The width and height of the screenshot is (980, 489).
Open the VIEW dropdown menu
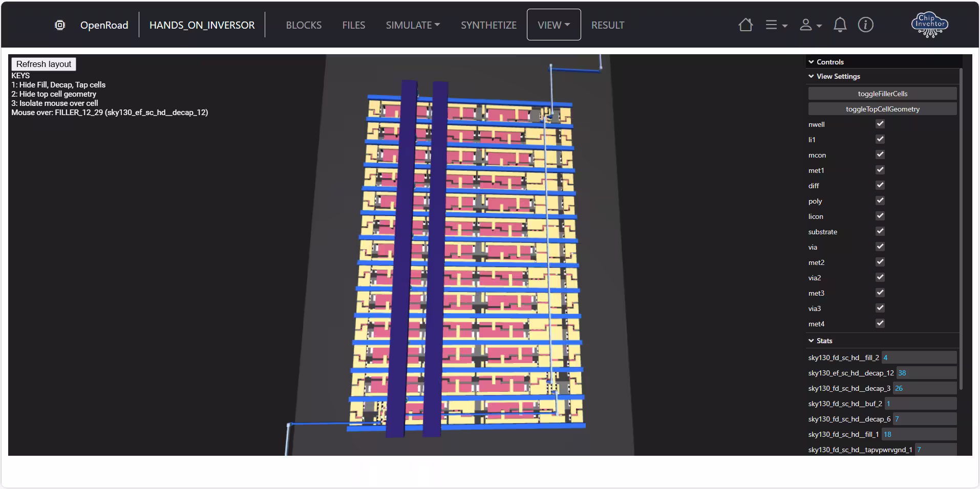[553, 25]
